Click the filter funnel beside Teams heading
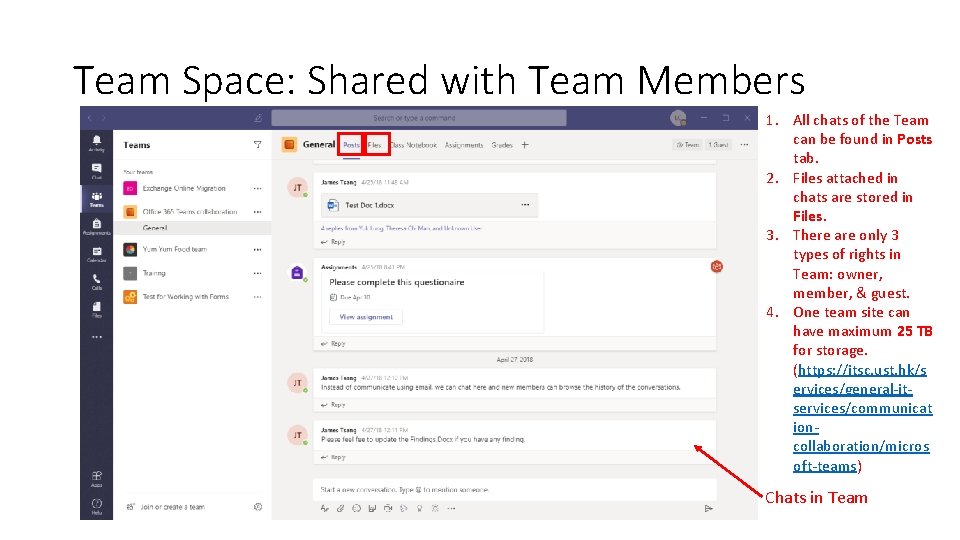960x540 pixels. pyautogui.click(x=257, y=145)
